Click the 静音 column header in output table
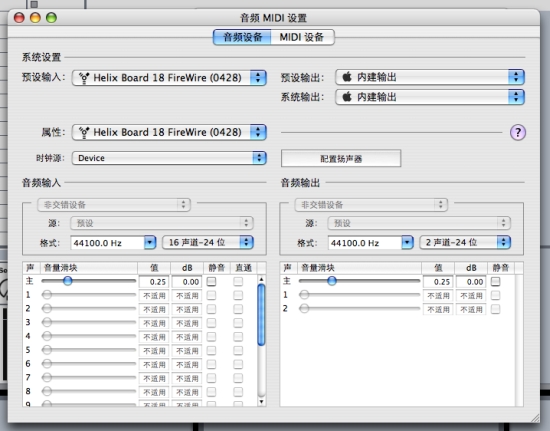The height and width of the screenshot is (431, 550). pos(501,268)
